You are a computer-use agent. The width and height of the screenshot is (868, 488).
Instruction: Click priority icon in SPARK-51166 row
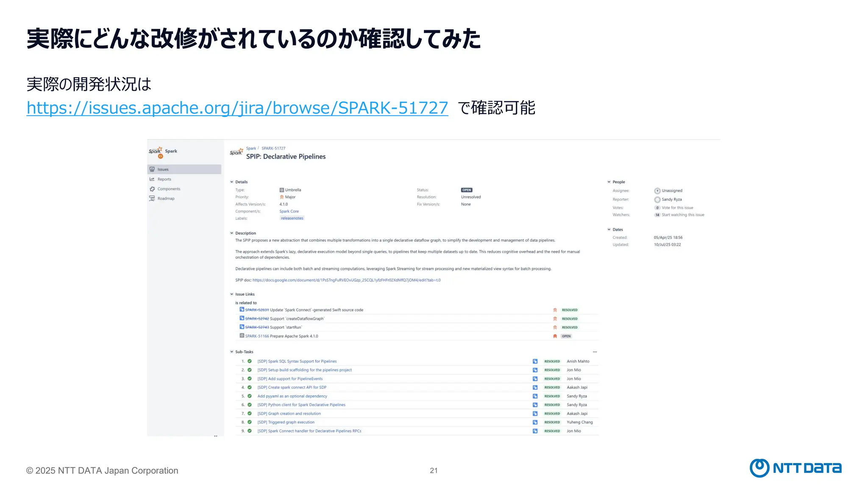555,336
